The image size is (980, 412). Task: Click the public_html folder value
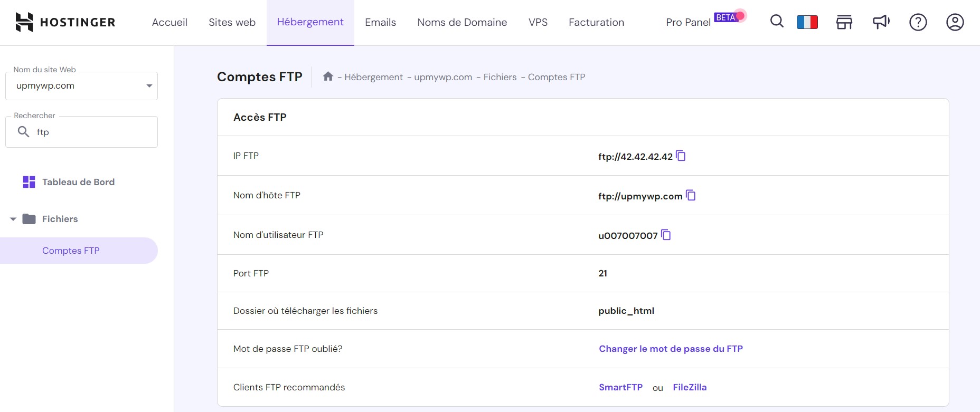626,311
